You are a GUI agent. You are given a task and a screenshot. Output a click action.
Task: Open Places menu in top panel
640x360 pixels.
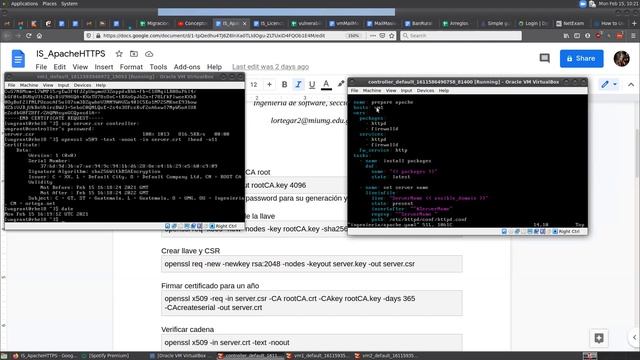coord(49,4)
